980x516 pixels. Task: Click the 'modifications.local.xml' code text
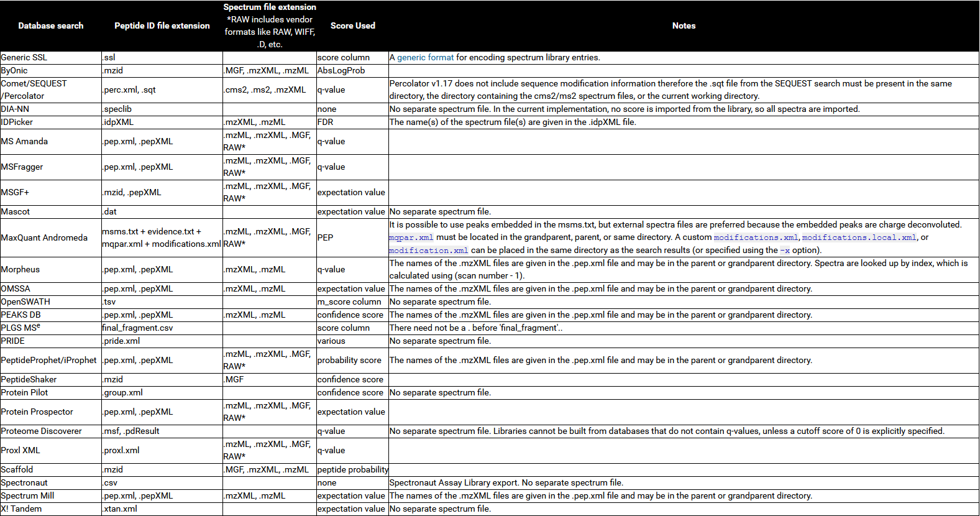coord(859,237)
